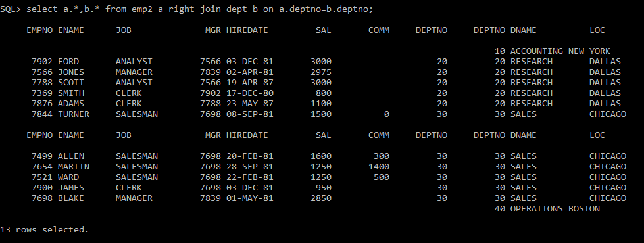Select employee name SMITH
Viewport: 644px width, 243px height.
point(70,93)
